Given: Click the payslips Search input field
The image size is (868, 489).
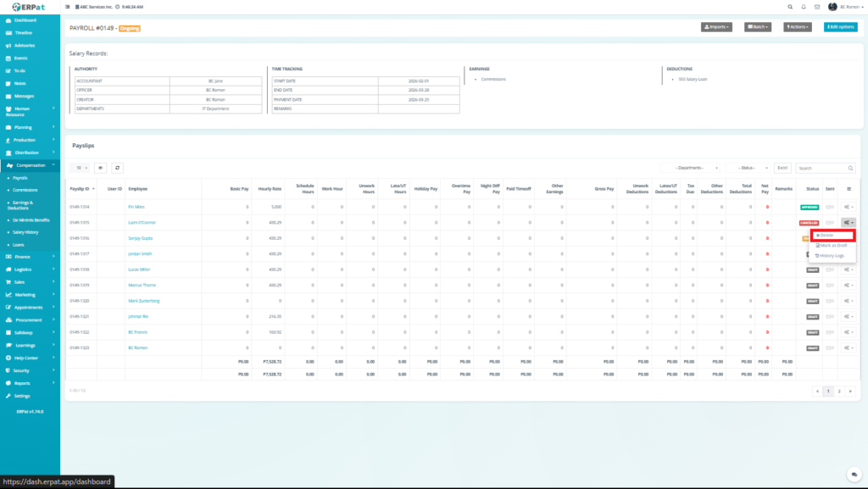Looking at the screenshot, I should click(826, 168).
